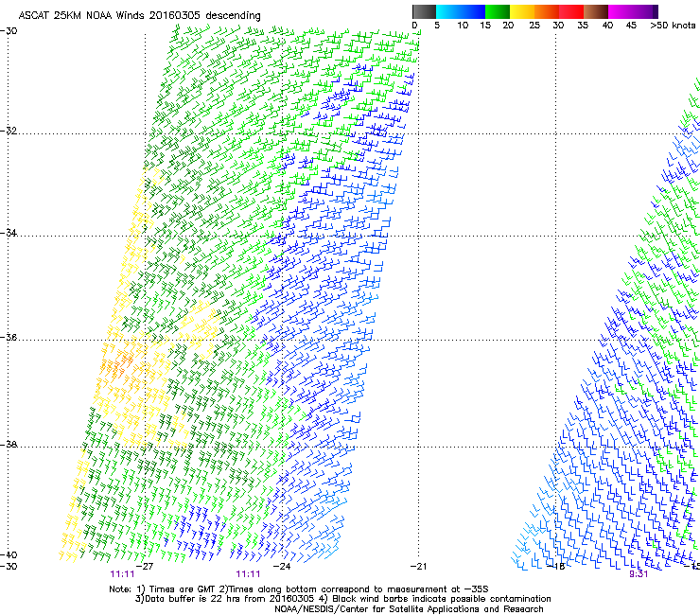Select the red 30-35 knots legend swatch
The width and height of the screenshot is (700, 615).
[x=571, y=11]
